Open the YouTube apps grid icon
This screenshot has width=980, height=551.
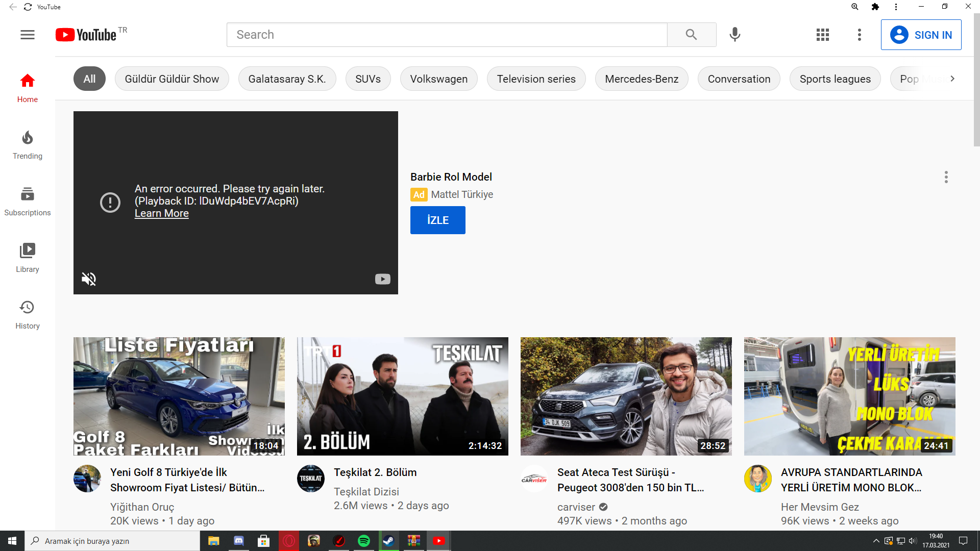point(822,35)
